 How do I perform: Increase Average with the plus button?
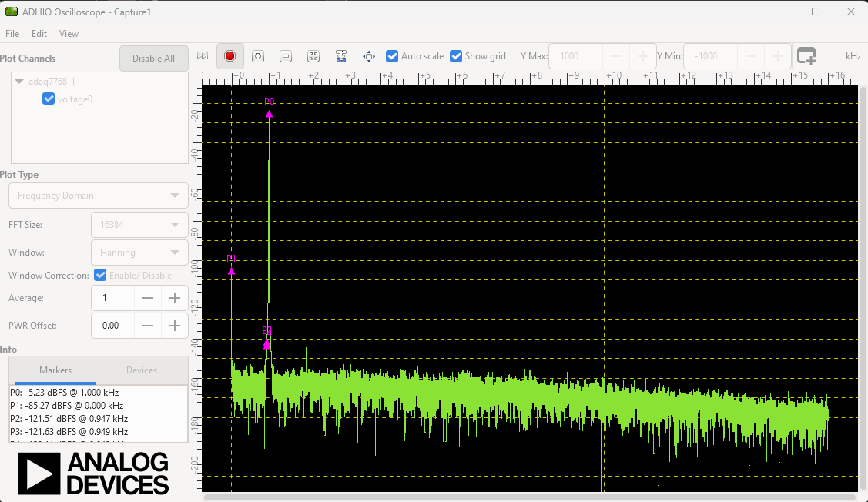click(175, 298)
